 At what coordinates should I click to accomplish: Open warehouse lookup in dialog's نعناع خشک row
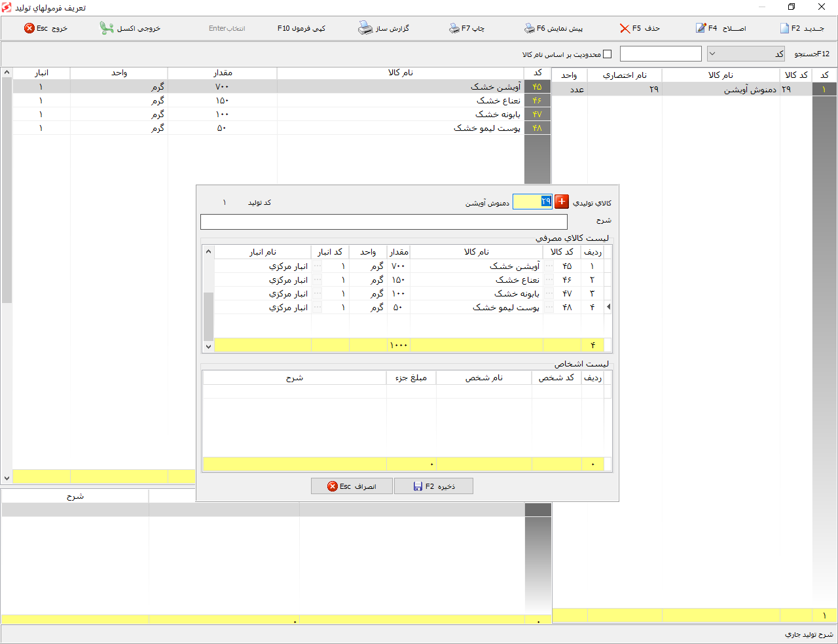318,280
